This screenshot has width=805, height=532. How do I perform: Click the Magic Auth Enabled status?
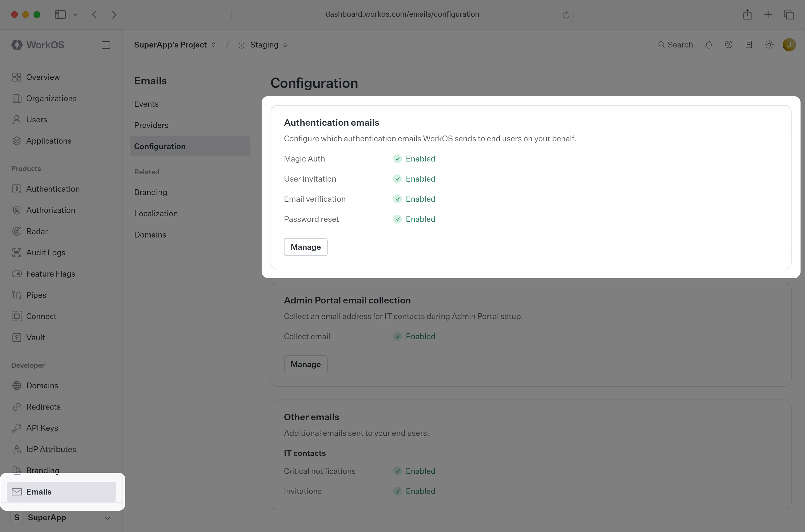tap(414, 158)
